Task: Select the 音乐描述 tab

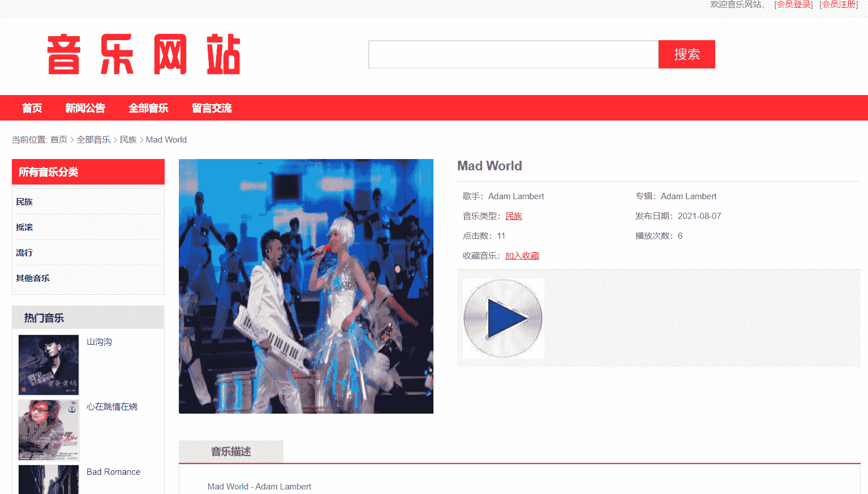Action: (231, 452)
